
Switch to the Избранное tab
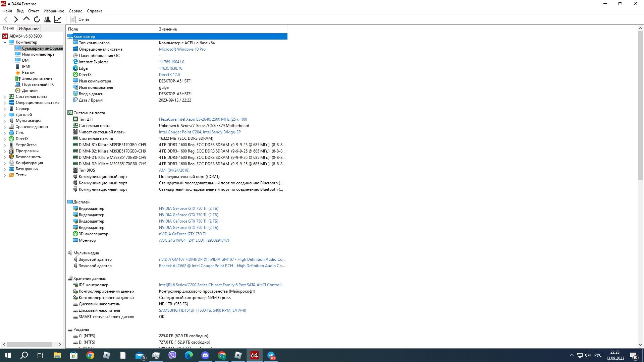pyautogui.click(x=29, y=28)
